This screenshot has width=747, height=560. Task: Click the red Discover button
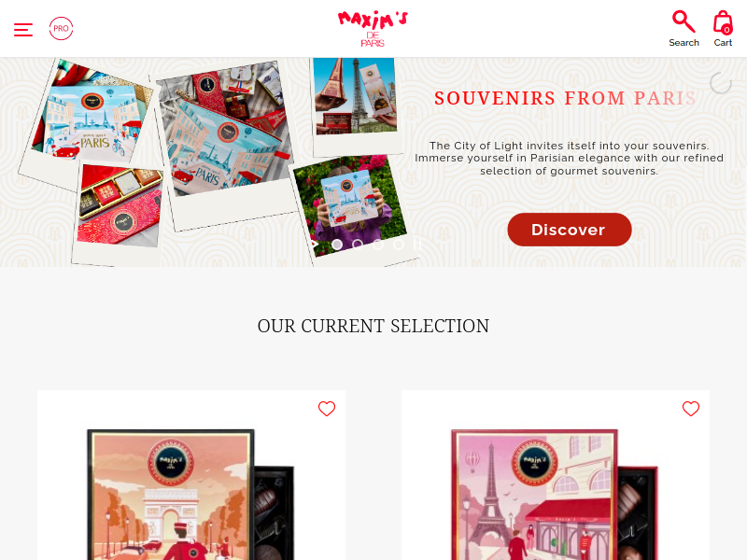click(570, 230)
